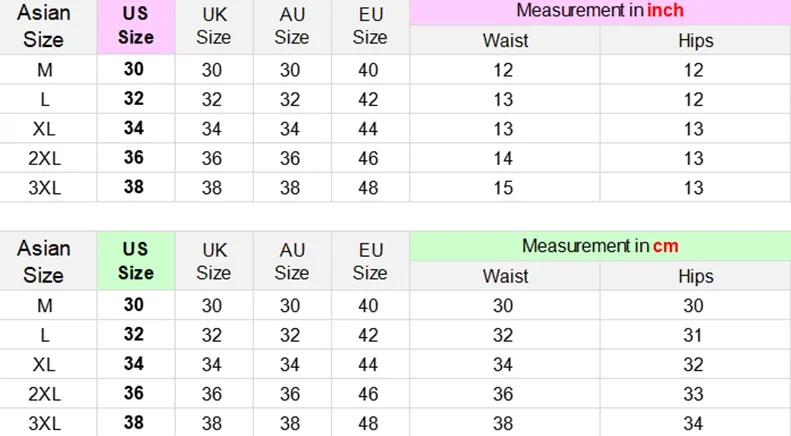Click bold US size 30 in inch table
The height and width of the screenshot is (436, 791).
coord(134,70)
